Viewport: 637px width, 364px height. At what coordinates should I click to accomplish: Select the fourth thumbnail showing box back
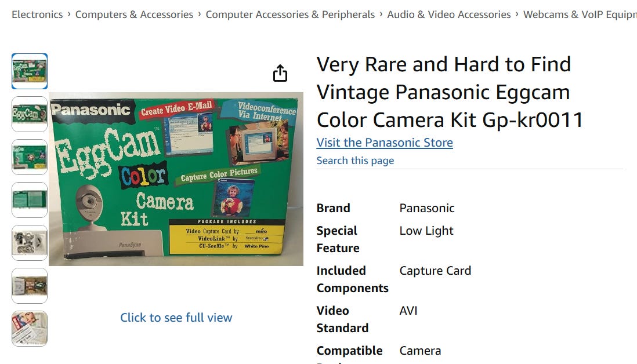30,200
